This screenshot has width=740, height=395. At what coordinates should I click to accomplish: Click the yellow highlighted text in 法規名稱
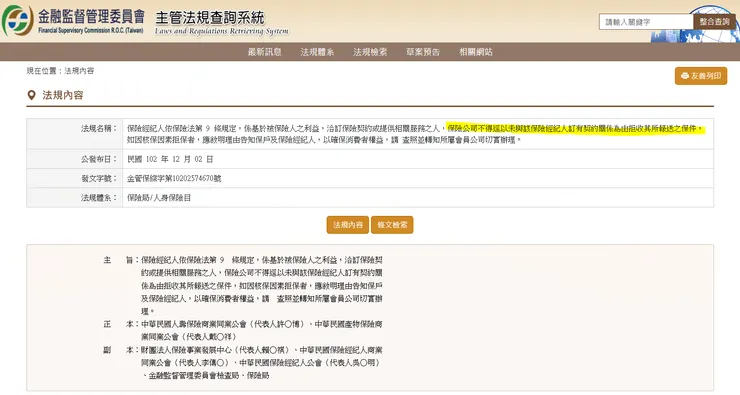(x=576, y=128)
